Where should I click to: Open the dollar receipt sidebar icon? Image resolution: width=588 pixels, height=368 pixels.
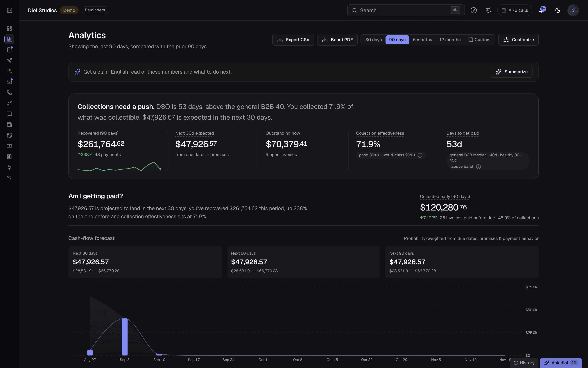tap(10, 157)
